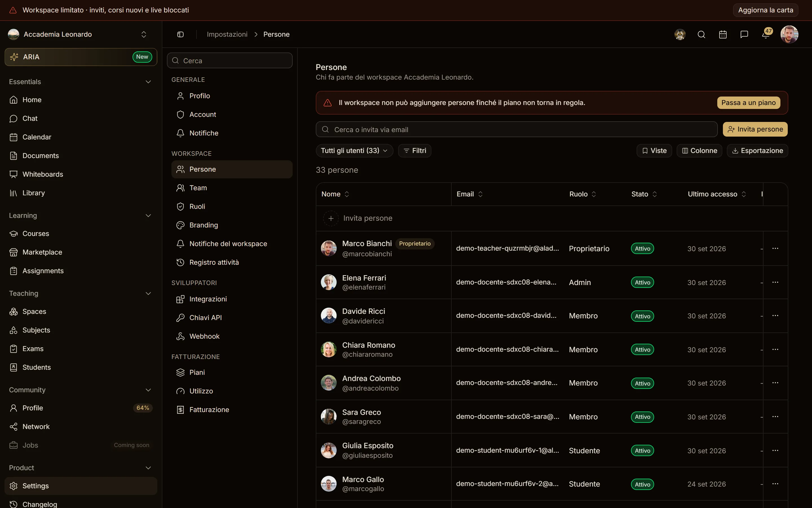
Task: Open the calendar icon in top bar
Action: [723, 34]
